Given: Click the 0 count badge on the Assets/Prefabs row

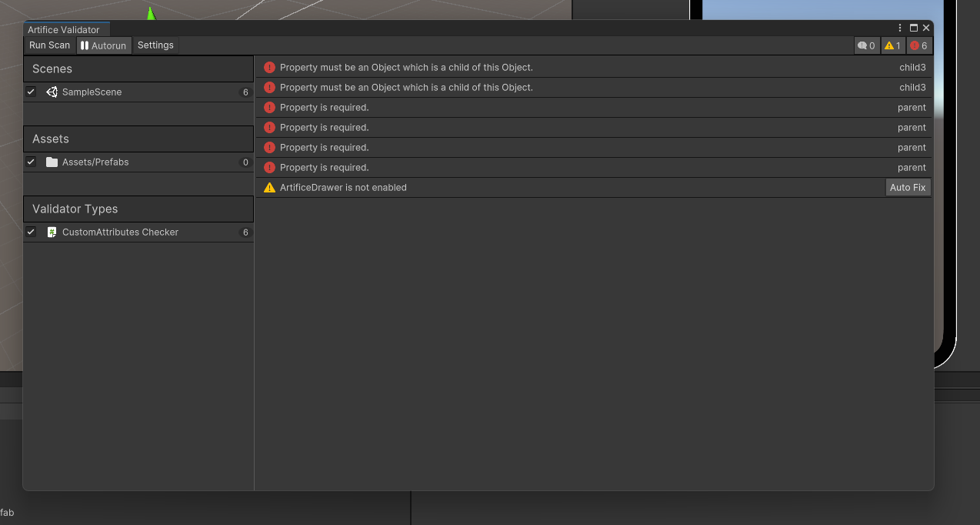Looking at the screenshot, I should 245,162.
